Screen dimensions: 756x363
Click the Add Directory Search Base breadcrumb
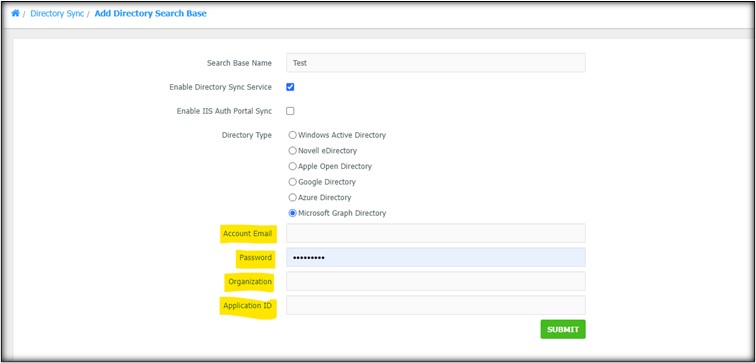150,13
